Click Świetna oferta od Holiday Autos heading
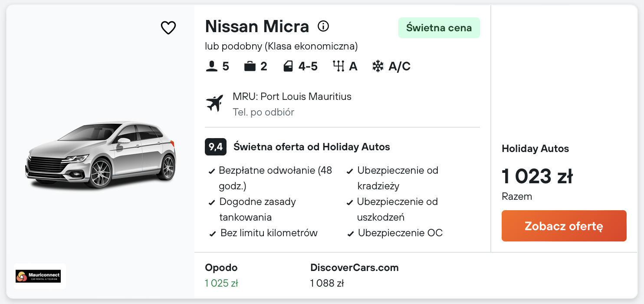 [x=312, y=147]
